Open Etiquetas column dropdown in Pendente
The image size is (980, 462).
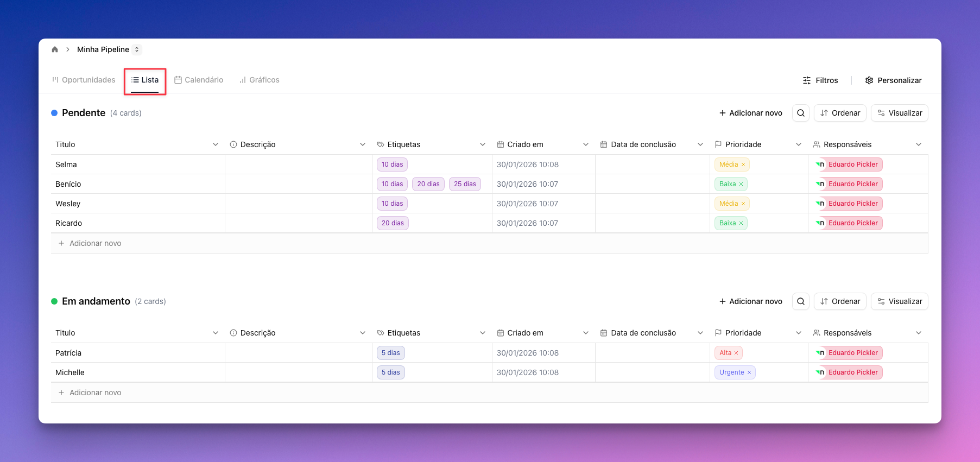[x=483, y=144]
